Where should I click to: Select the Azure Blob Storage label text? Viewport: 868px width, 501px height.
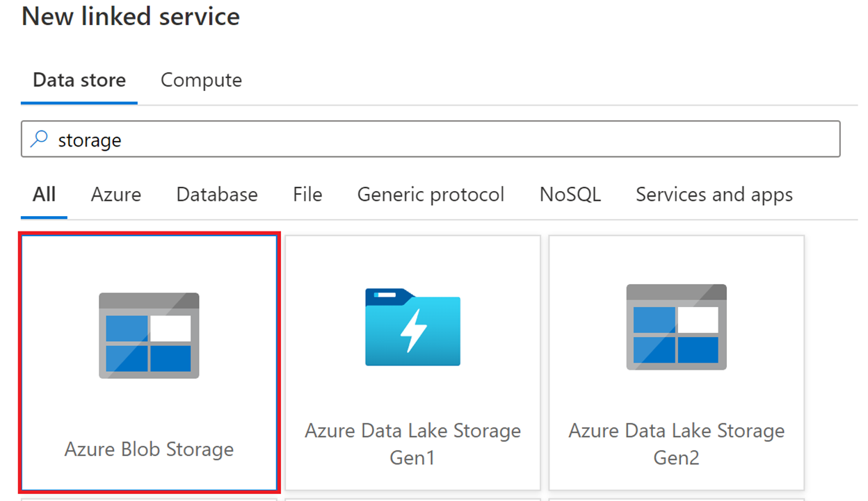(x=149, y=449)
